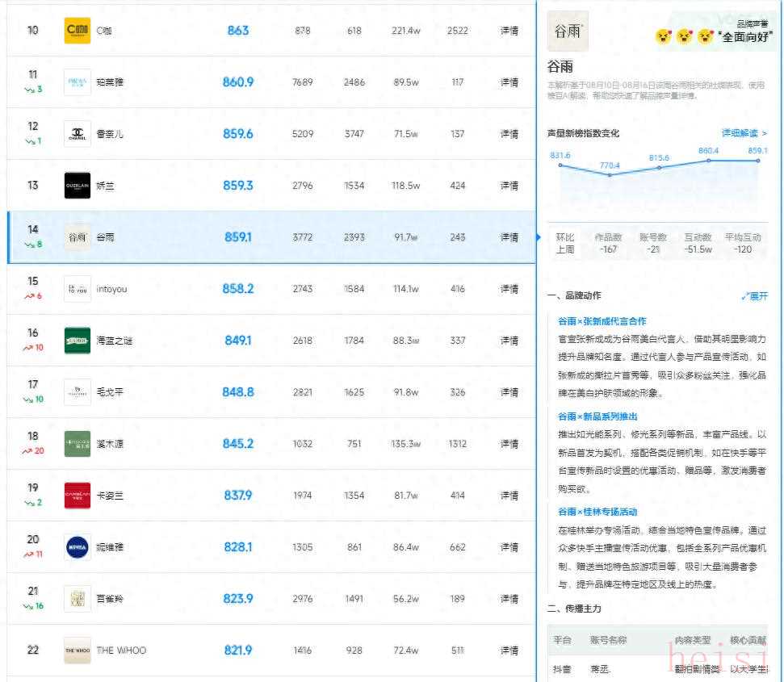This screenshot has height=682, width=784.
Task: Select the 770.4 point on the trend chart
Action: click(610, 175)
